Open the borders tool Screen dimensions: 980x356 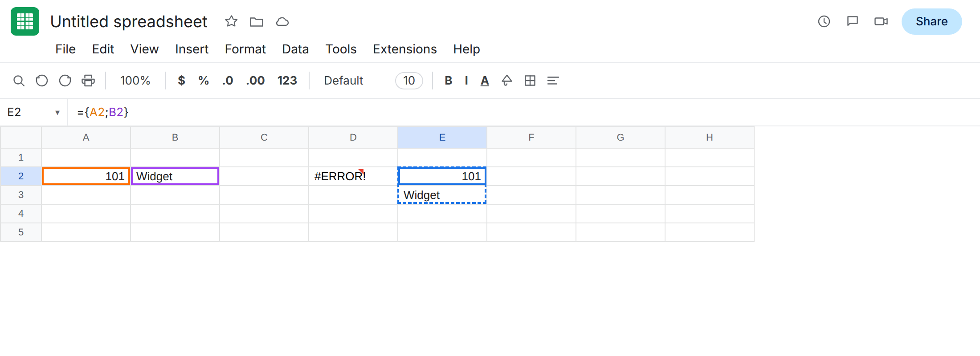click(x=530, y=81)
